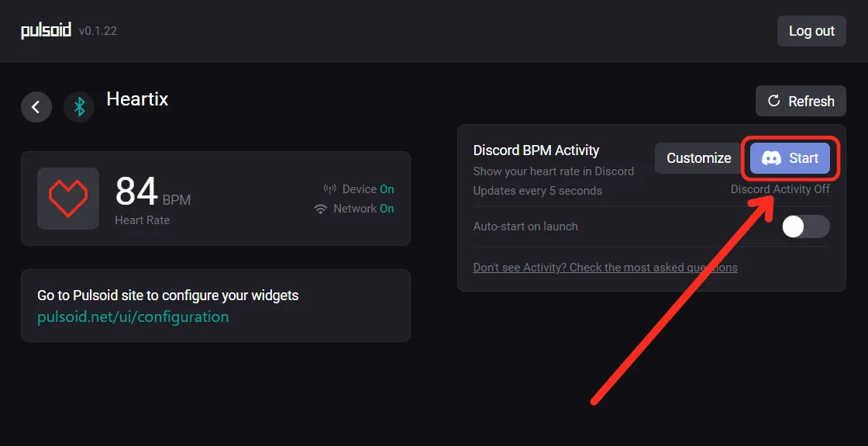Image resolution: width=868 pixels, height=446 pixels.
Task: Click the Discord logo in Start button
Action: tap(771, 158)
